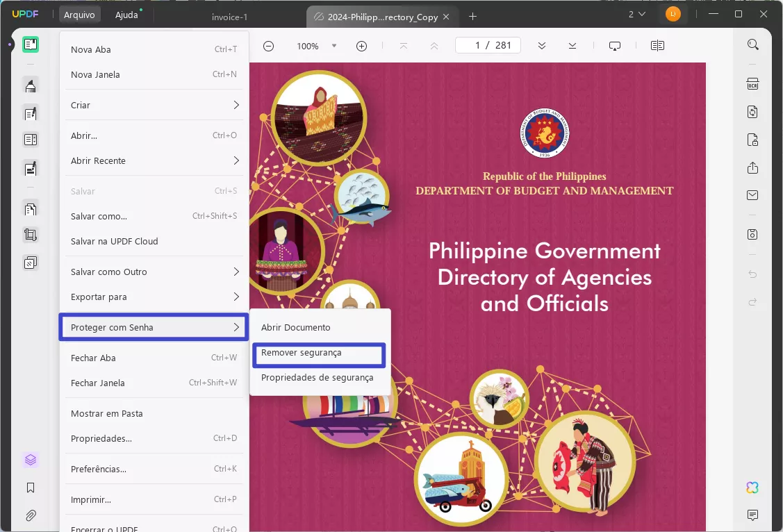783x532 pixels.
Task: Select Abrir... menu entry
Action: pyautogui.click(x=154, y=135)
